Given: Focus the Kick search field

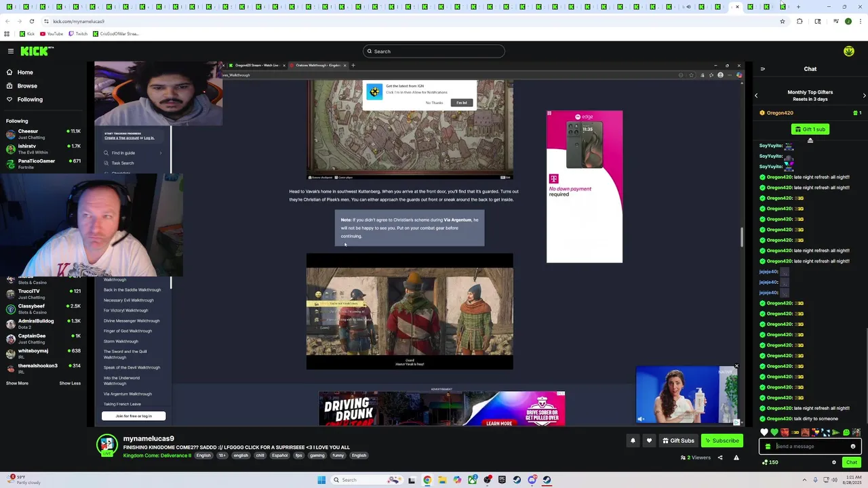Looking at the screenshot, I should click(433, 52).
